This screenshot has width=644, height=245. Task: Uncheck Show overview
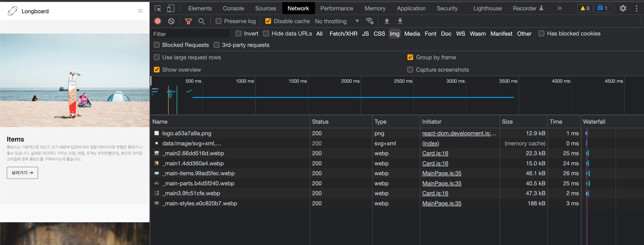click(157, 69)
